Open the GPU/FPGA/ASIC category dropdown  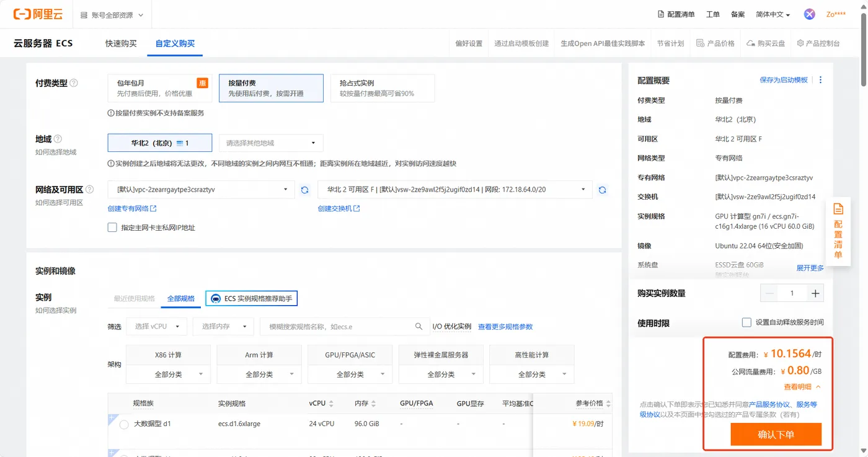point(350,375)
